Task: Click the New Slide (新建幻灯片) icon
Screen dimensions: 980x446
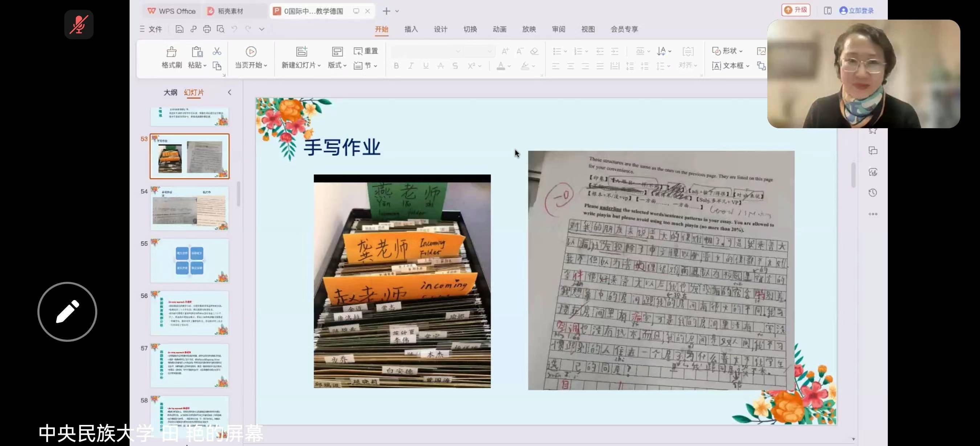Action: tap(301, 52)
